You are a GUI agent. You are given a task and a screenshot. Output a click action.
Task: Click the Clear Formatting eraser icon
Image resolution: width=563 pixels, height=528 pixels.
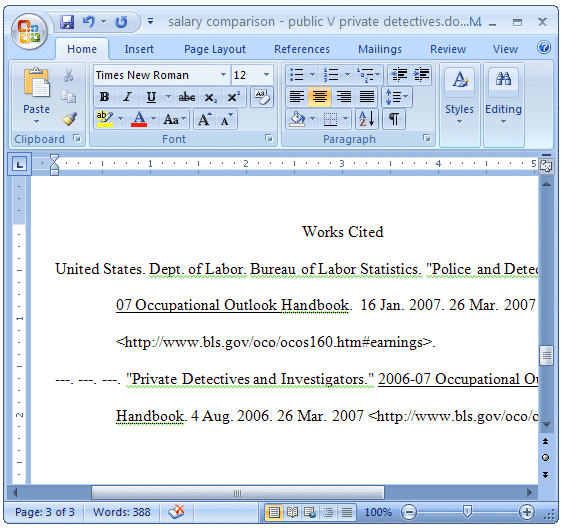click(x=261, y=97)
